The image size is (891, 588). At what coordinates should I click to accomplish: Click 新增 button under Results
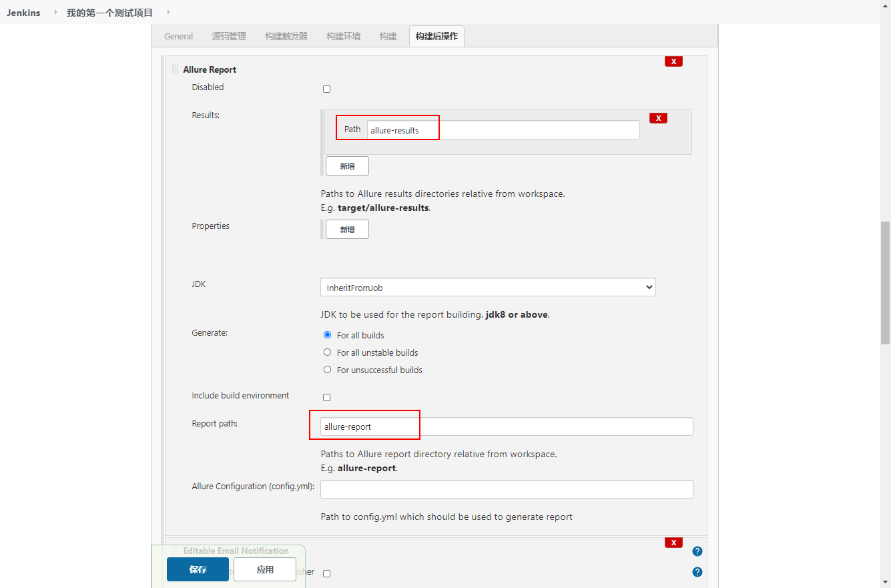[x=347, y=166]
